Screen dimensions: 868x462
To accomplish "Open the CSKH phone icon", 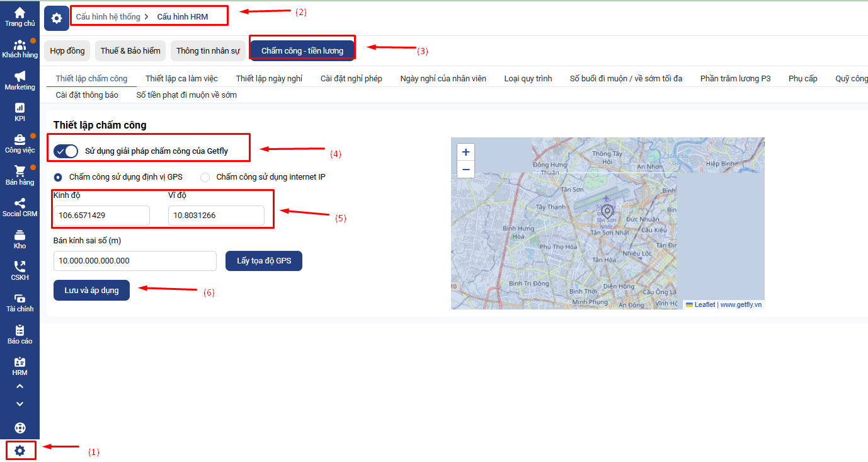I will point(20,267).
